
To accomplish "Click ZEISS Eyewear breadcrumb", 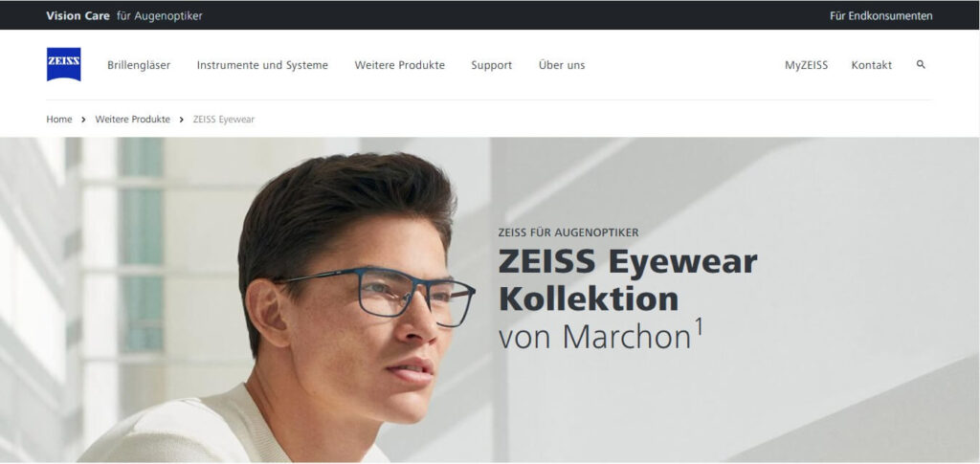I will click(x=224, y=120).
